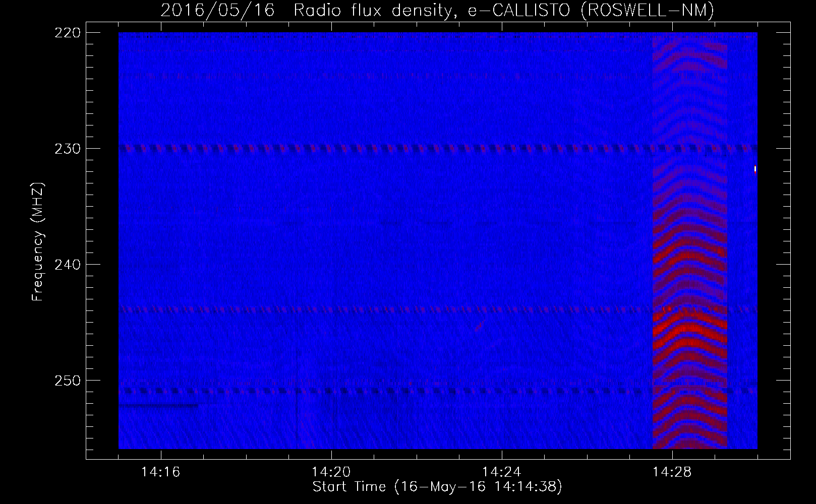The width and height of the screenshot is (816, 504).
Task: Click the 14:16 time tick label
Action: (x=161, y=472)
